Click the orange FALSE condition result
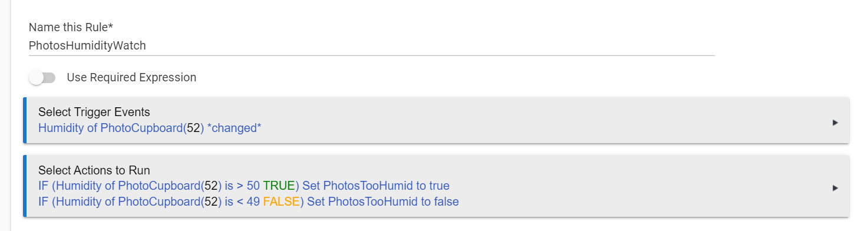This screenshot has height=231, width=868. pos(282,202)
